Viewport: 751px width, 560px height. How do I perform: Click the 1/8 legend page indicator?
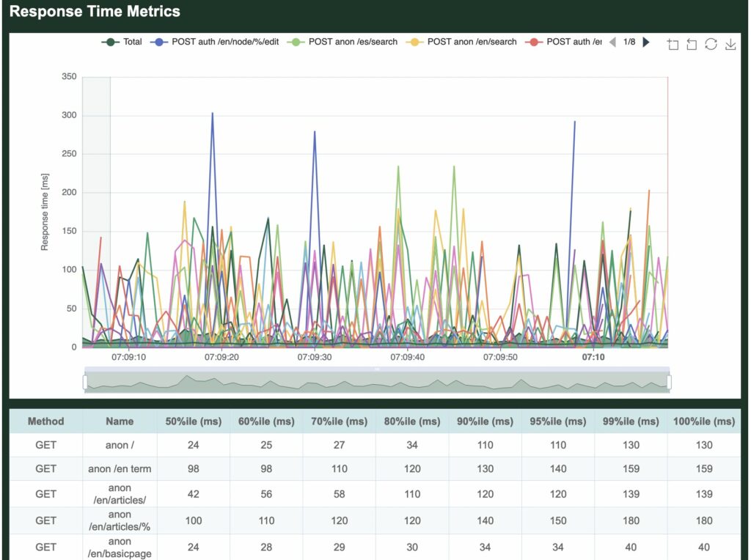[x=629, y=42]
